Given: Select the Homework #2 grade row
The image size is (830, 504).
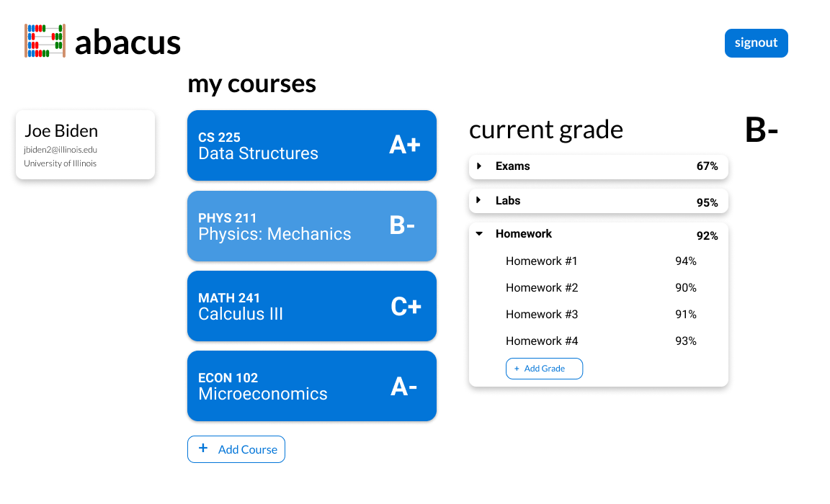Looking at the screenshot, I should (601, 288).
